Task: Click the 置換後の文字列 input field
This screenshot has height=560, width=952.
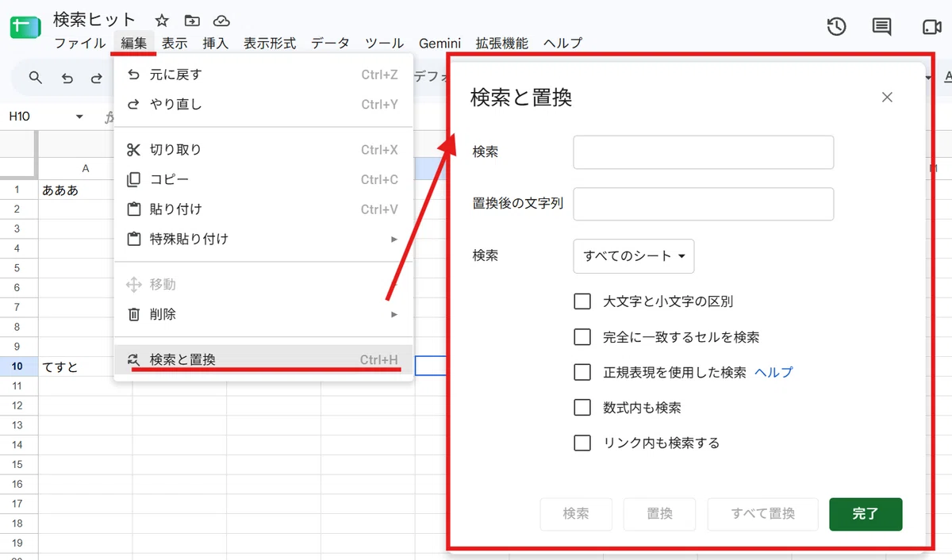Action: point(704,204)
